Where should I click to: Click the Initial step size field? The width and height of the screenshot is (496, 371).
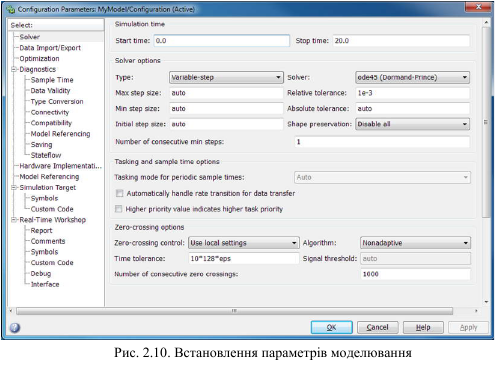(x=226, y=124)
